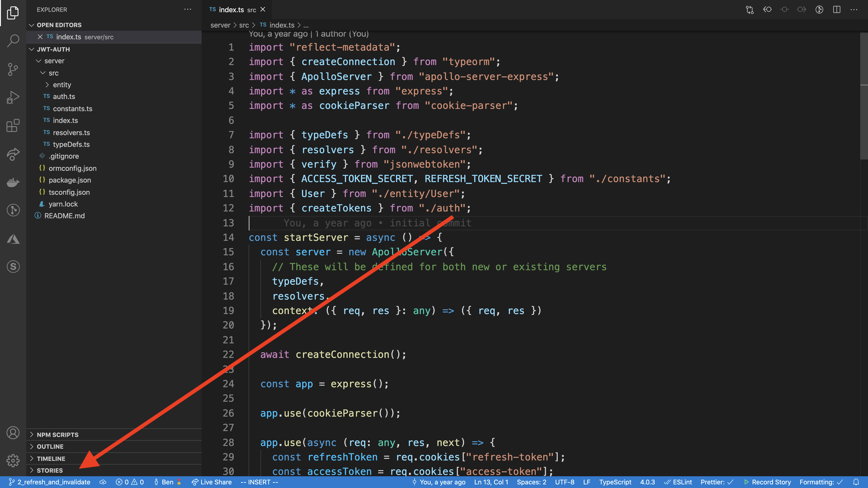The image size is (868, 488).
Task: Expand the TIMELINE section
Action: (x=51, y=459)
